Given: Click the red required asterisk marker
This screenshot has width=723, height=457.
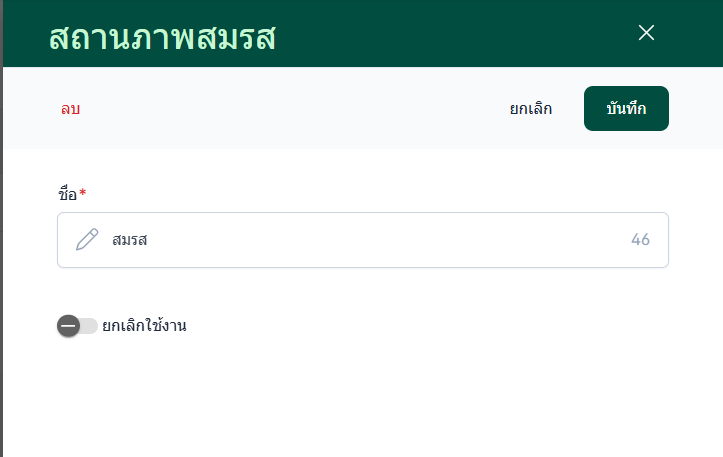Looking at the screenshot, I should [83, 192].
